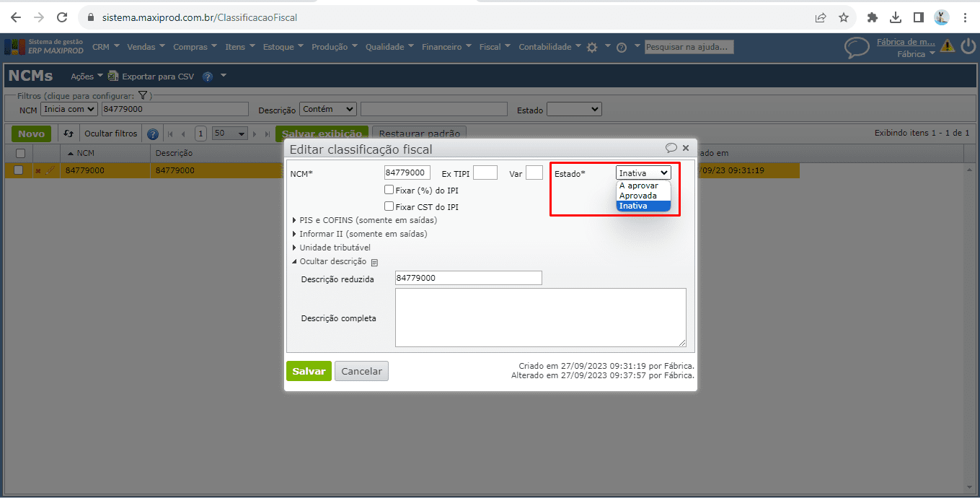Toggle checkbox on row 84779000
The image size is (980, 498).
[19, 170]
